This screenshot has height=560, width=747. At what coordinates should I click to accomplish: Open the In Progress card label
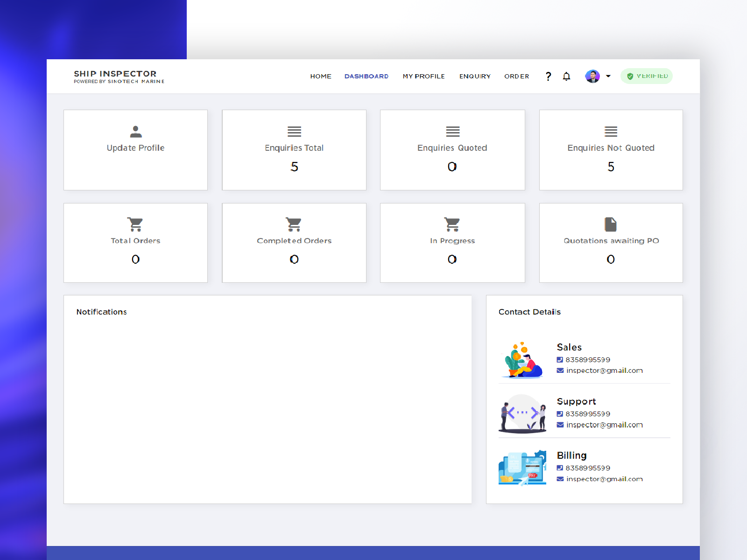click(452, 241)
